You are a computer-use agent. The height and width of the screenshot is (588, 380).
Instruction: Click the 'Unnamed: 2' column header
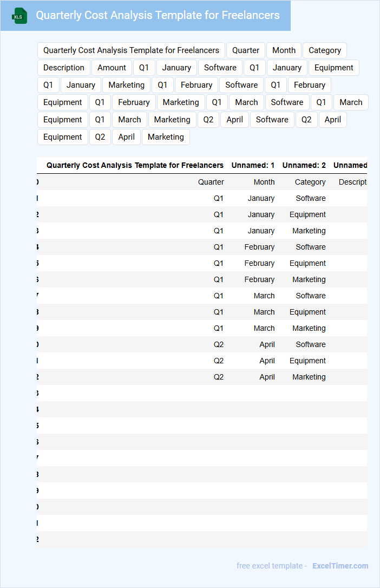click(304, 165)
